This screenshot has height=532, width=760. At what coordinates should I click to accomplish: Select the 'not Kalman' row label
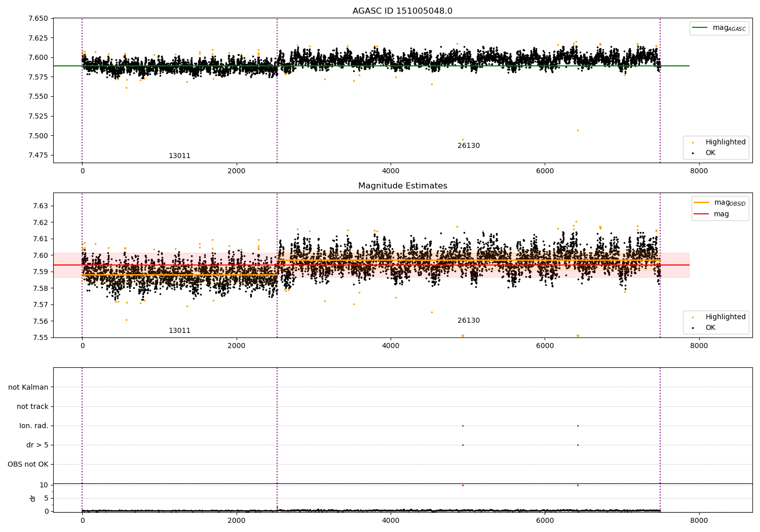(28, 387)
